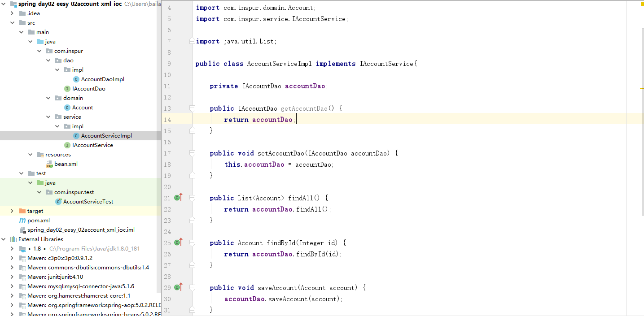Click the IAccountService interface icon
Screen dimensions: 644x316
[x=67, y=145]
